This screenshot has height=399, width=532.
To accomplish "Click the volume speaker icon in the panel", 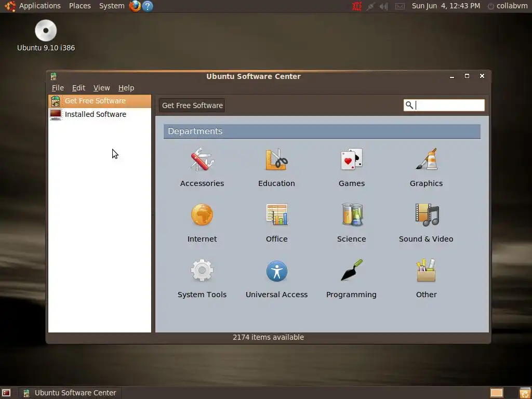I will pyautogui.click(x=384, y=6).
